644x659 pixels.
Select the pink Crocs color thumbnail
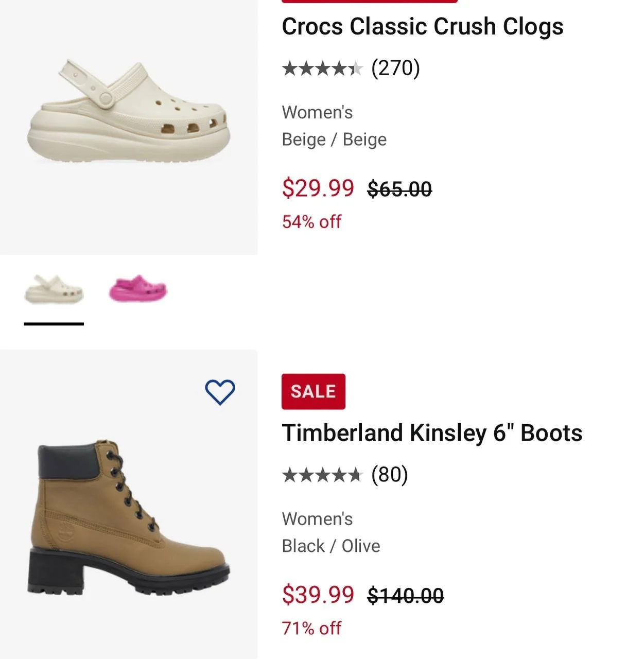click(138, 288)
